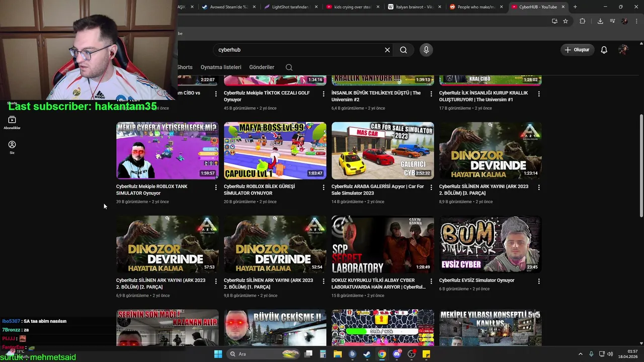Open options menu for EVSİZ Simulator video
The image size is (644, 362).
[x=539, y=281]
